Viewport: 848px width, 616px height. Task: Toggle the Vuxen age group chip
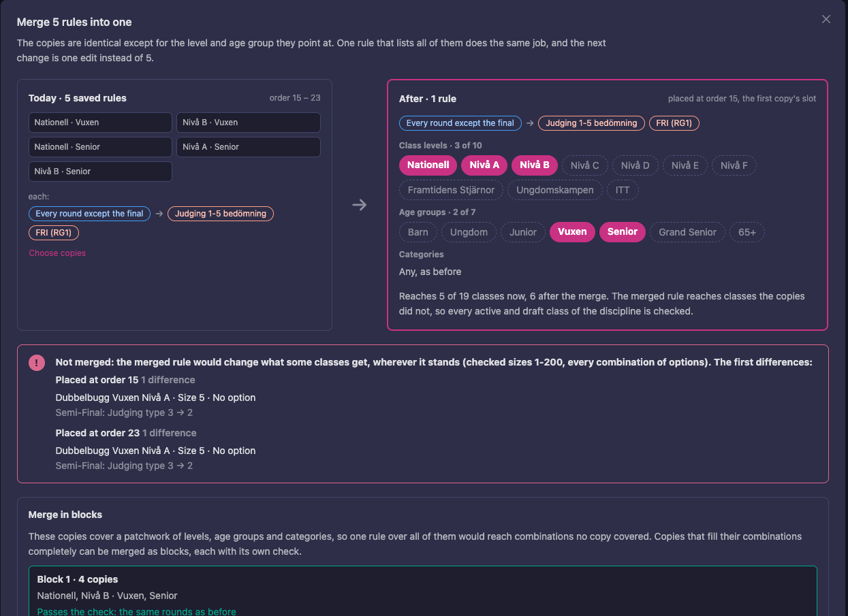[572, 231]
